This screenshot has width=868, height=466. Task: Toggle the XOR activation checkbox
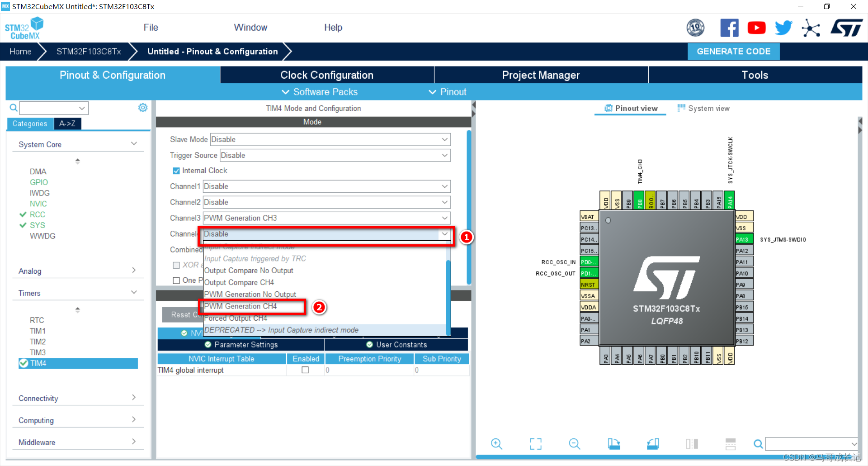tap(176, 265)
